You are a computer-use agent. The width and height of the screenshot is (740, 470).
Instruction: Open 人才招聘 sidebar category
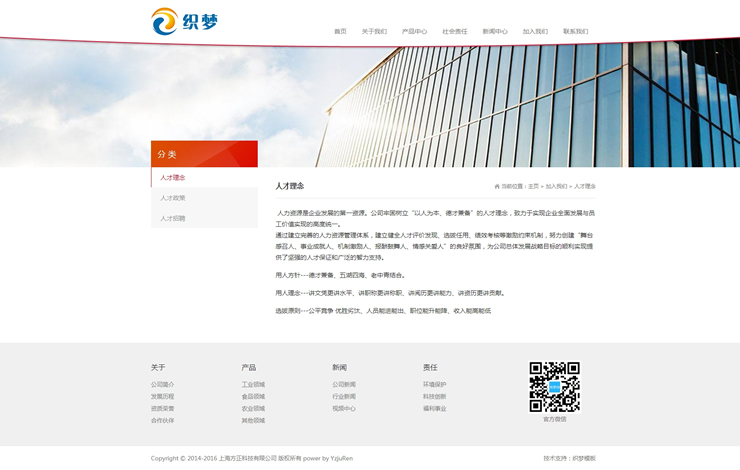(173, 218)
